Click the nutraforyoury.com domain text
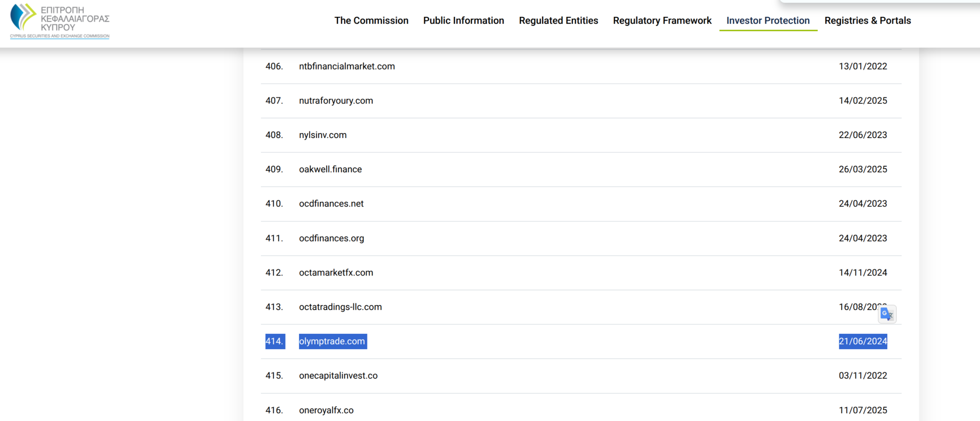The height and width of the screenshot is (421, 980). (335, 101)
